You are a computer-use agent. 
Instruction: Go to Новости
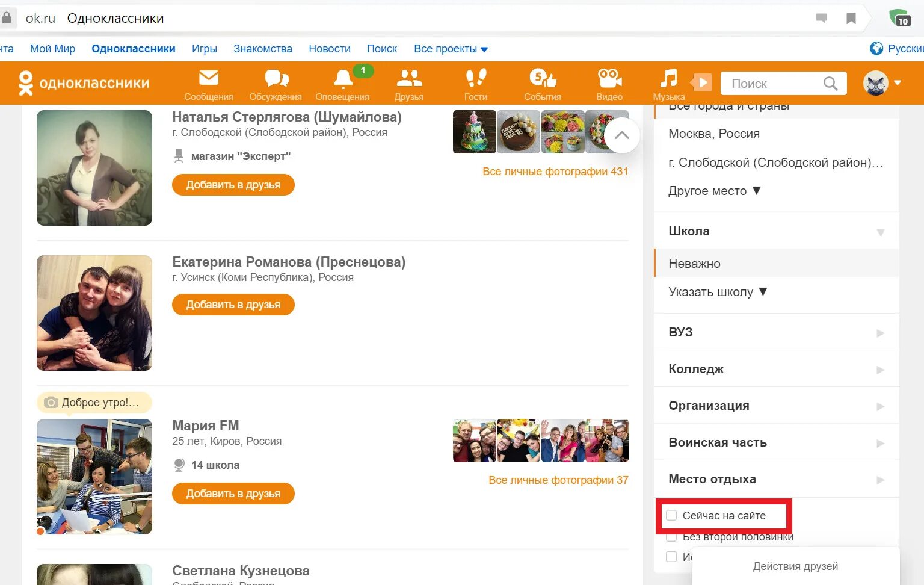click(330, 49)
